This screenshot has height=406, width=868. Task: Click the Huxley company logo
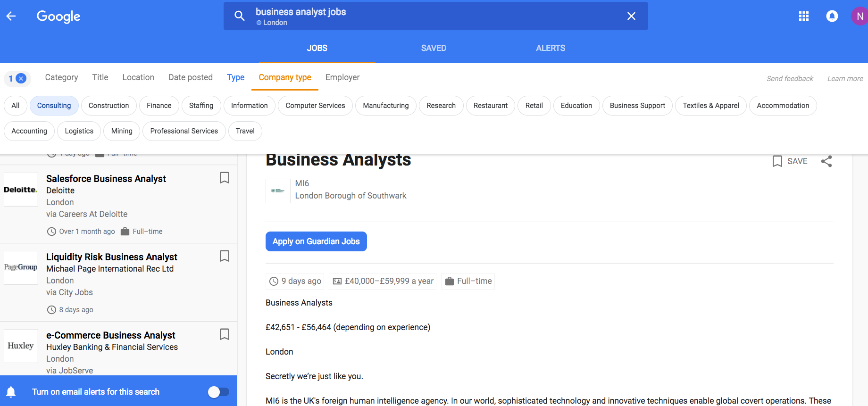click(21, 346)
